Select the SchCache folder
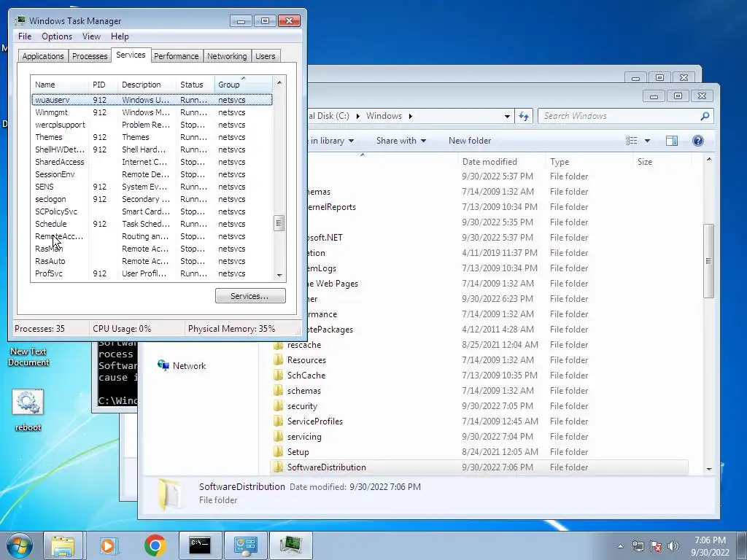 coord(306,376)
